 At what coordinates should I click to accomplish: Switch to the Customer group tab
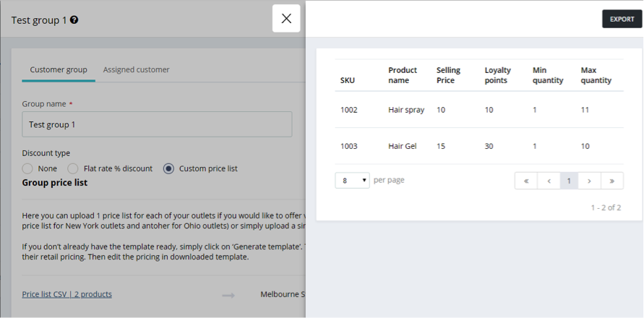click(x=59, y=69)
